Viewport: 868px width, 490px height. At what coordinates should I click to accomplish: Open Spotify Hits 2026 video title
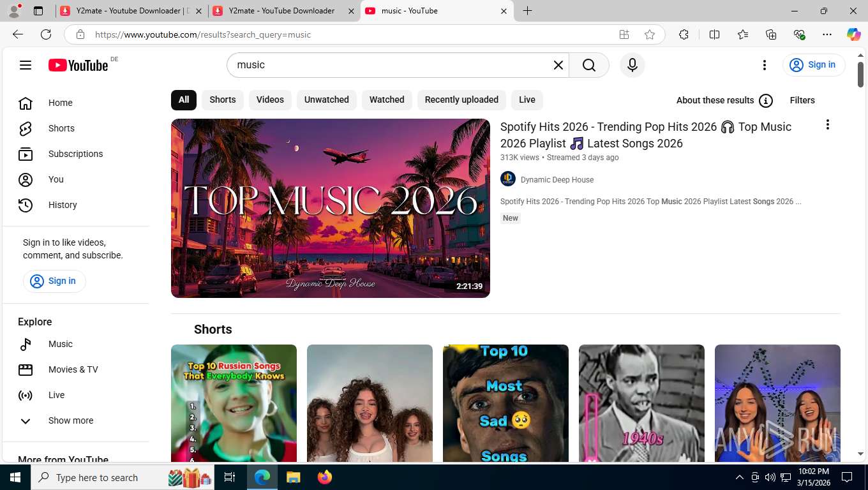pos(646,135)
